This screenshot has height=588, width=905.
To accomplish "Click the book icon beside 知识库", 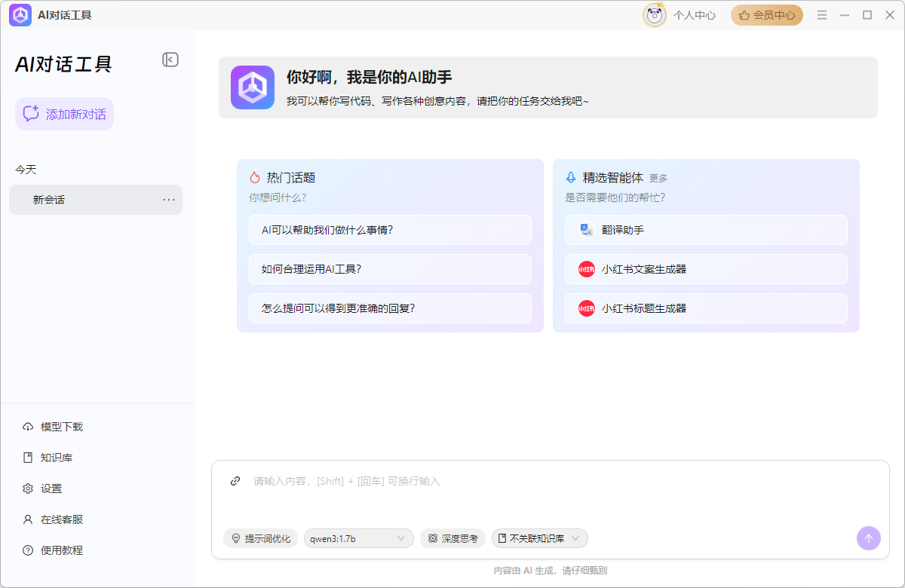I will pos(28,458).
